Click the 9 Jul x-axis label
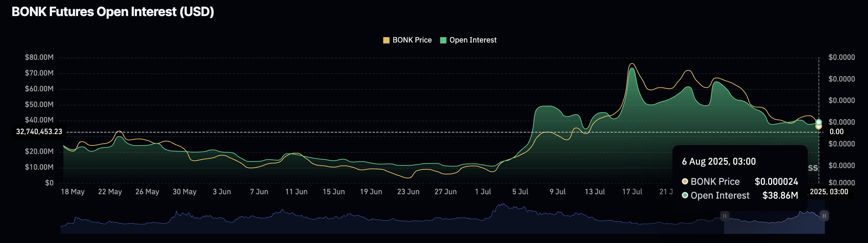868x243 pixels. click(x=558, y=192)
